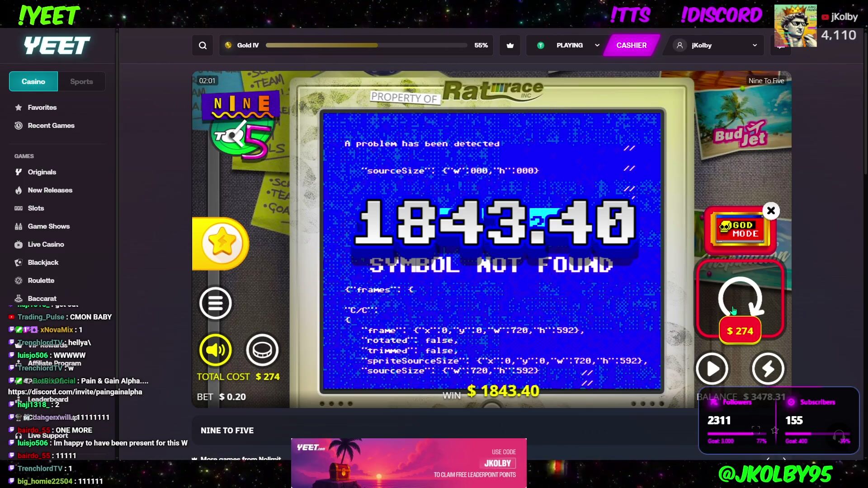This screenshot has width=868, height=488.
Task: Open the yellow star bonus feature button
Action: point(221,244)
